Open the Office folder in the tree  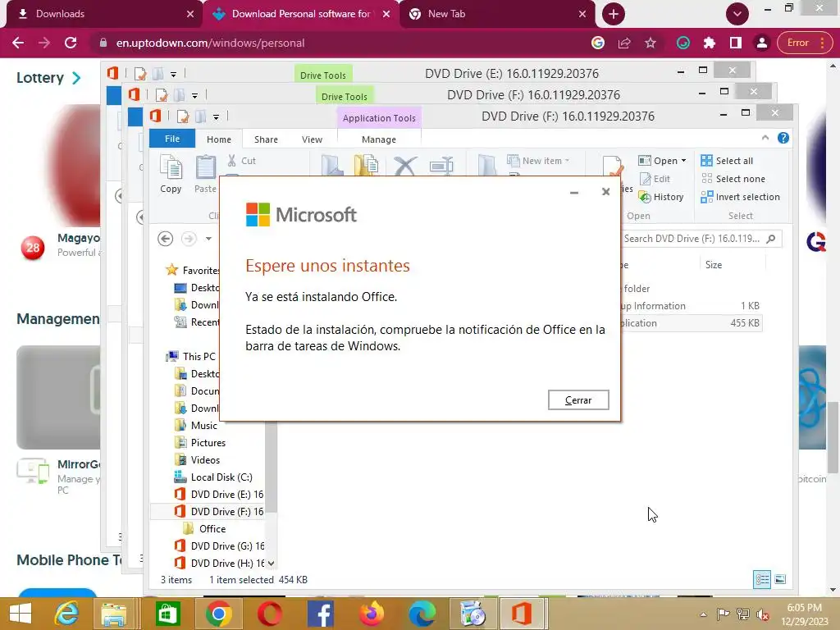point(204,528)
